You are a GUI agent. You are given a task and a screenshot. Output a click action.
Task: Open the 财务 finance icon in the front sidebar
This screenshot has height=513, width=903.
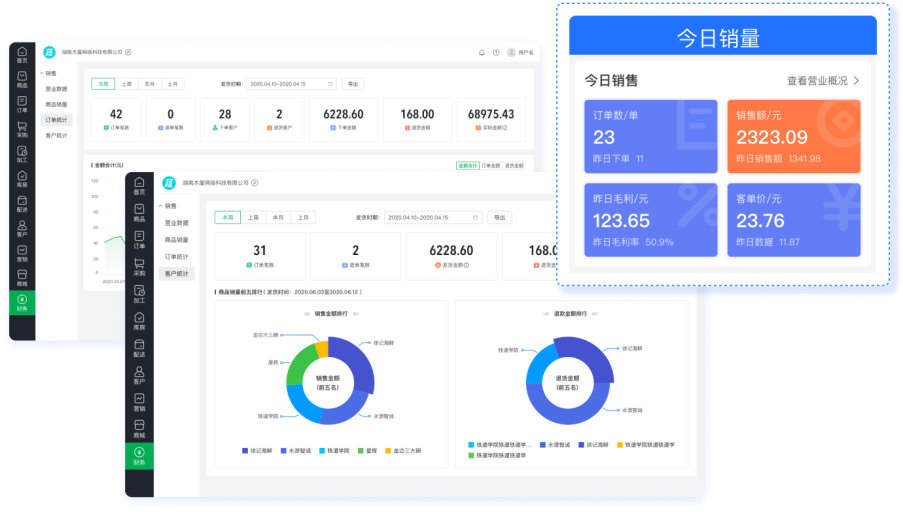tap(139, 455)
